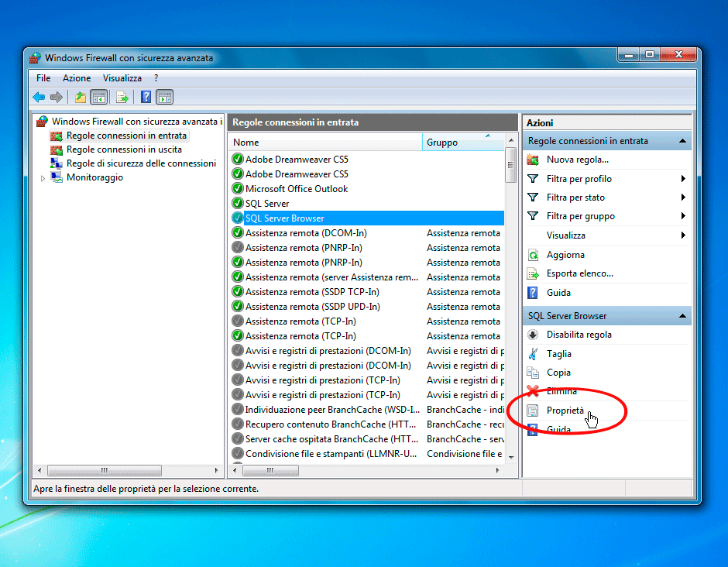Click Aggiorna action label
Screen dimensions: 728x567
click(565, 255)
